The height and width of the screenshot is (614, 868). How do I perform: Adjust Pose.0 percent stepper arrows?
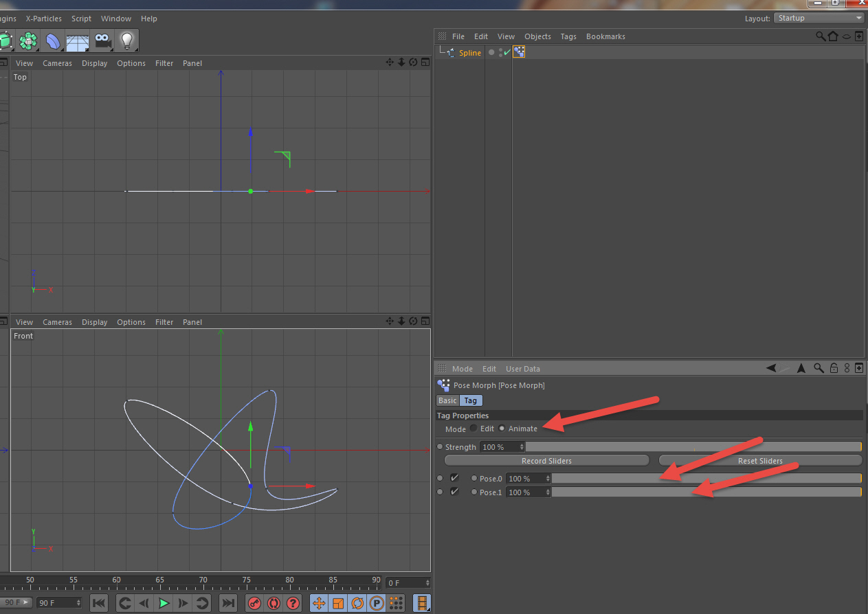(x=548, y=478)
